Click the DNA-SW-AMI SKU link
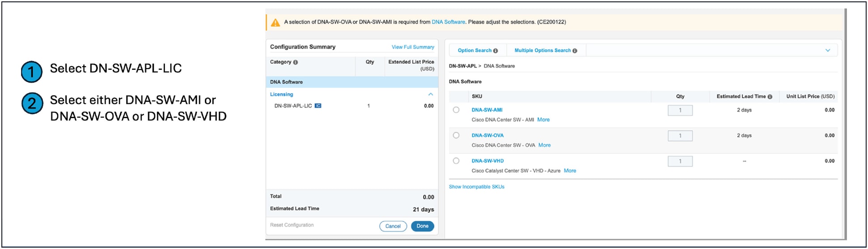868x249 pixels. coord(487,110)
